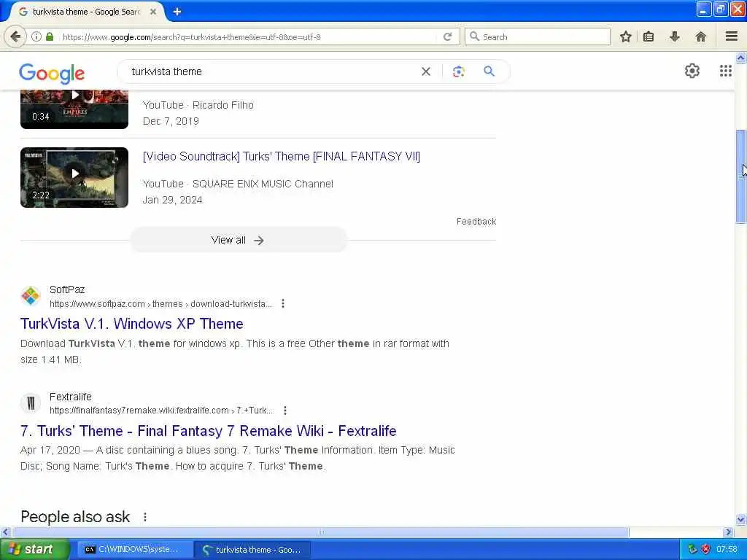747x560 pixels.
Task: Click the 07:58 system clock
Action: (727, 550)
